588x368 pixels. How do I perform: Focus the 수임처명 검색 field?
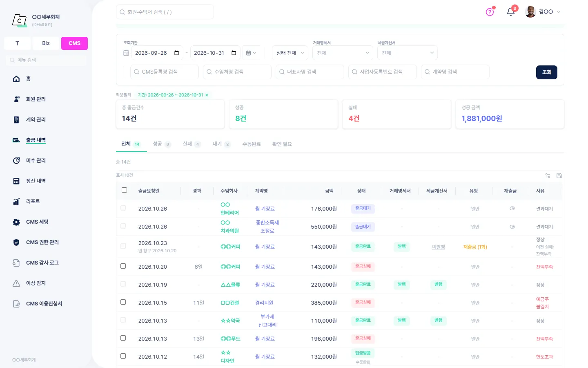(237, 72)
